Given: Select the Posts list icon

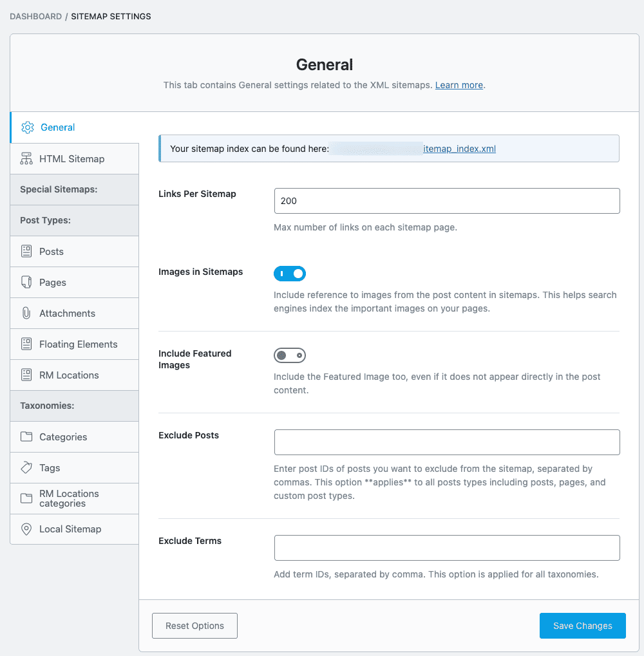Looking at the screenshot, I should point(27,251).
